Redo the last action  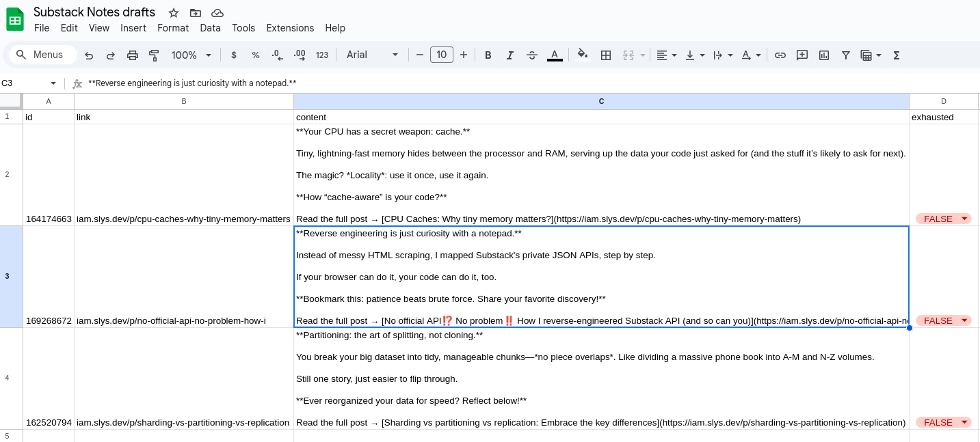(111, 55)
